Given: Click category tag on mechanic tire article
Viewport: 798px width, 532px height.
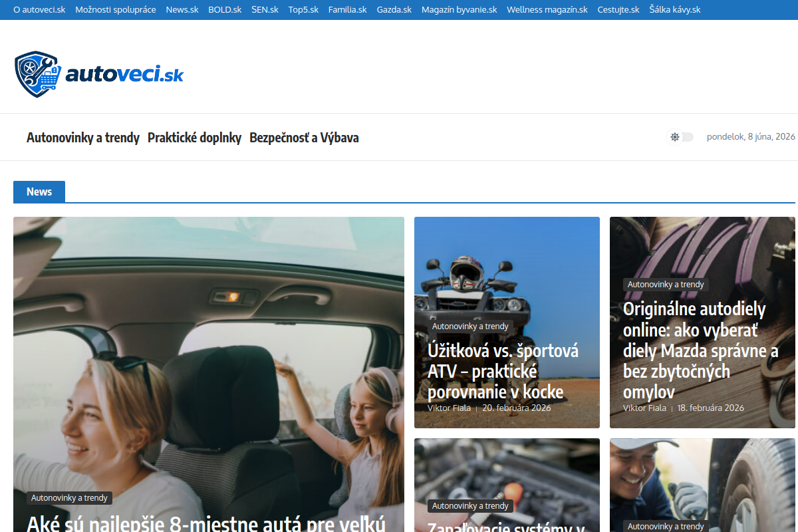Looking at the screenshot, I should pos(666,527).
